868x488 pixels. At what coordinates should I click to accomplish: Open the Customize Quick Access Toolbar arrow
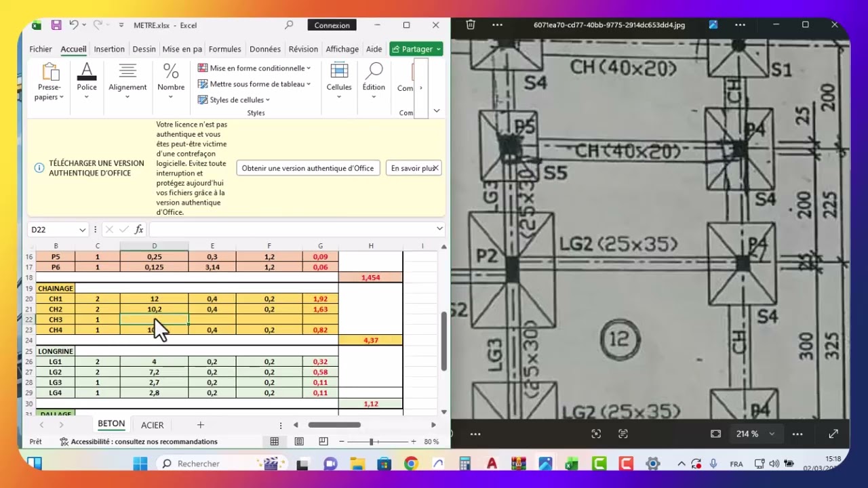click(x=121, y=25)
